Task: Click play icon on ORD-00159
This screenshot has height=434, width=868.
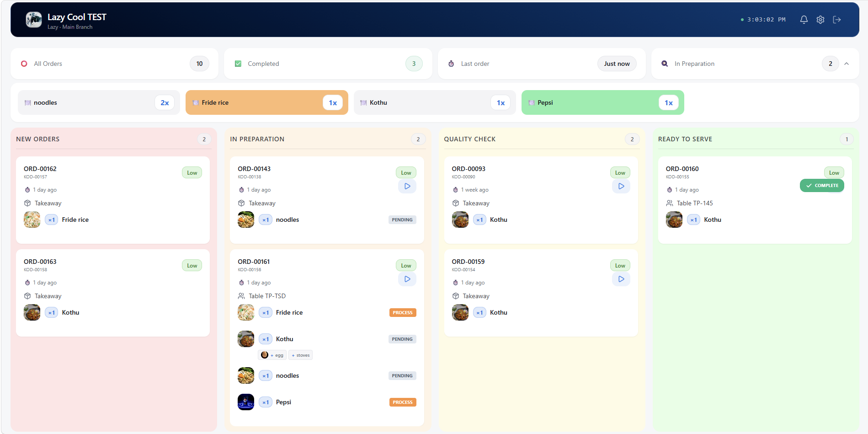Action: tap(621, 279)
